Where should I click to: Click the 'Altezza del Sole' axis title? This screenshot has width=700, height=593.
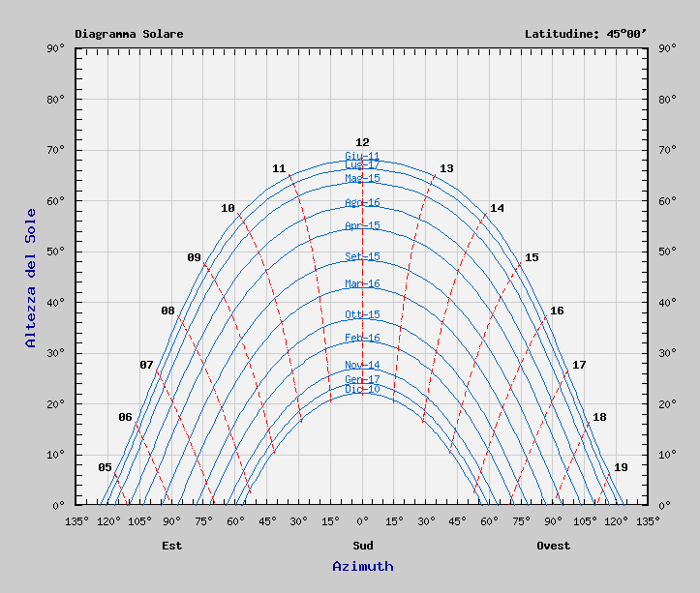point(30,277)
